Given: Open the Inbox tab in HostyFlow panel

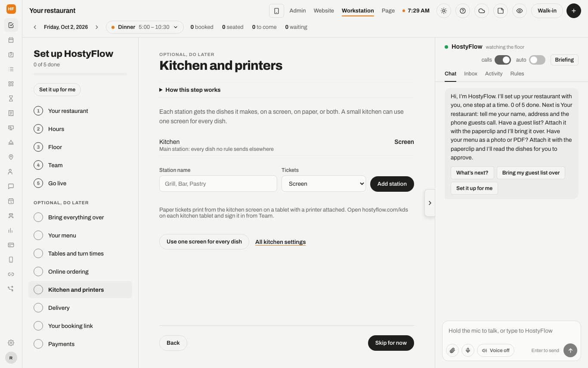Looking at the screenshot, I should tap(470, 74).
